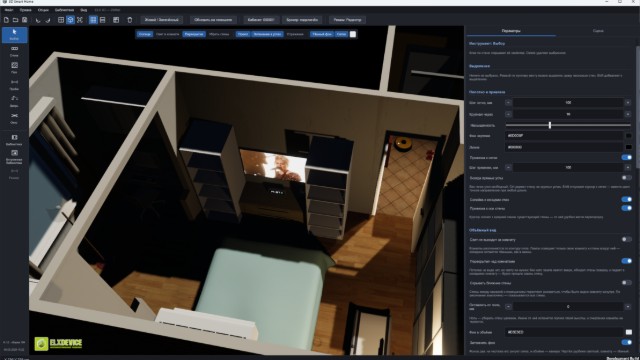This screenshot has height=360, width=640.
Task: Decrease Шаг сетки value with minus
Action: coord(508,102)
